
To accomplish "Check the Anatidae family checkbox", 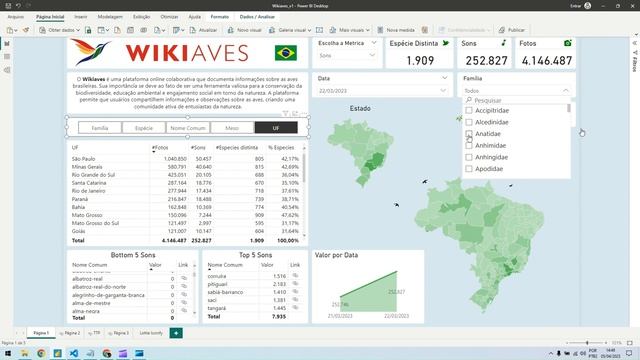I will point(469,133).
